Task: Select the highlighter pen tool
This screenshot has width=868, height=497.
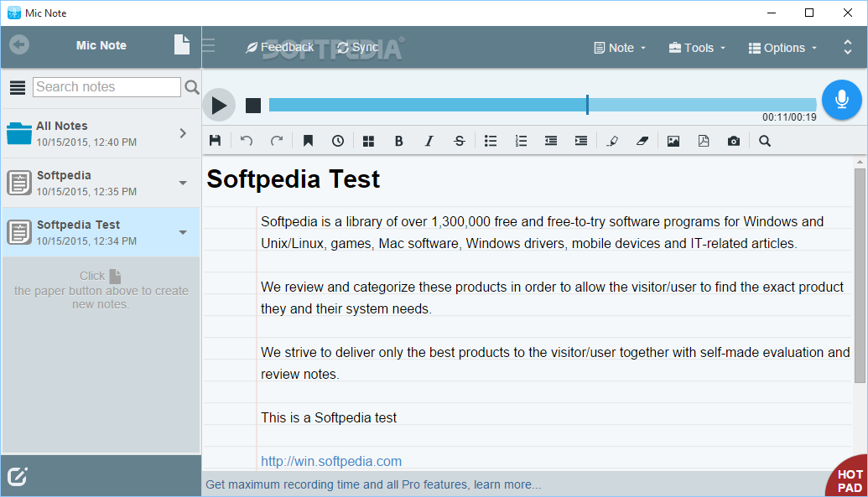Action: 612,141
